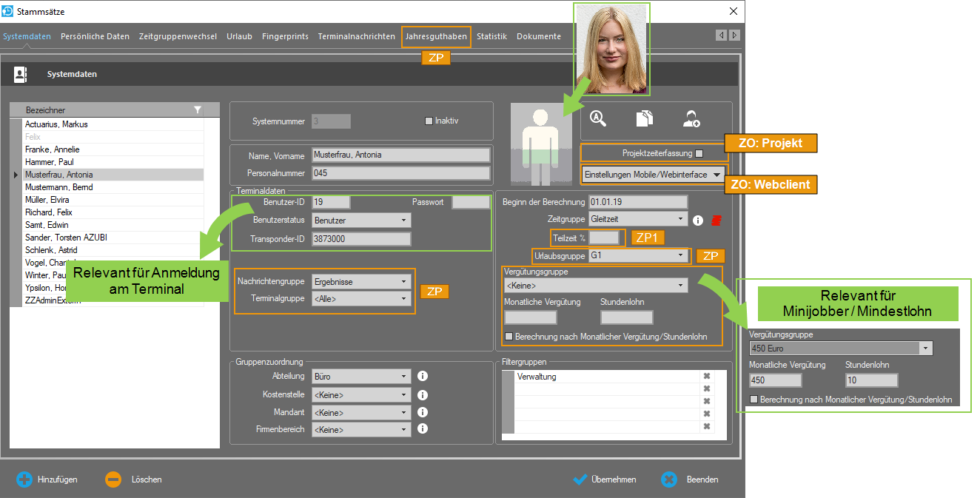This screenshot has height=498, width=980.
Task: Click the Hinzufügen button
Action: pos(48,480)
